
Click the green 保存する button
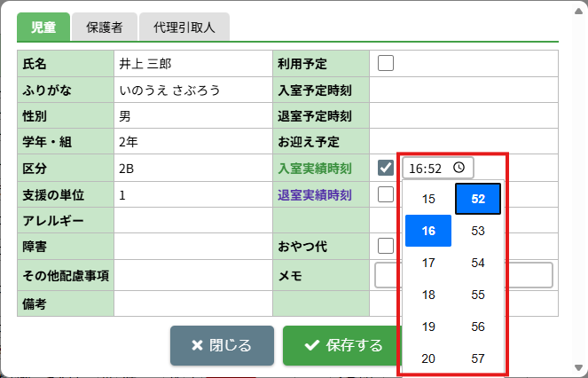coord(342,345)
